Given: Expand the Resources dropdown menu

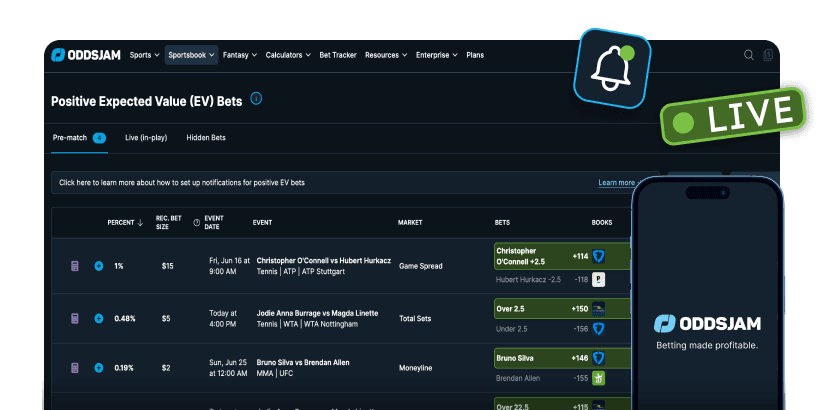Looking at the screenshot, I should (x=386, y=55).
